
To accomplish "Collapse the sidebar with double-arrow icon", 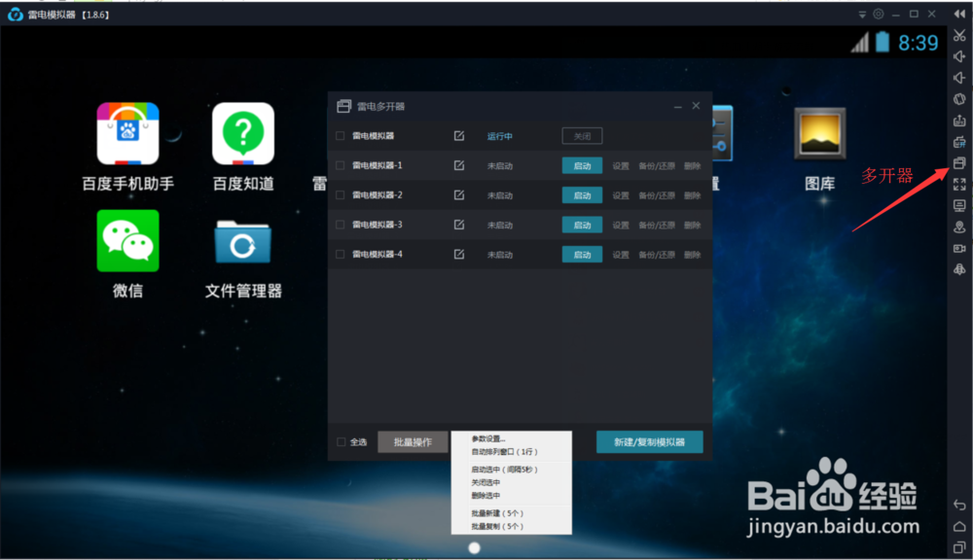I will coord(959,14).
